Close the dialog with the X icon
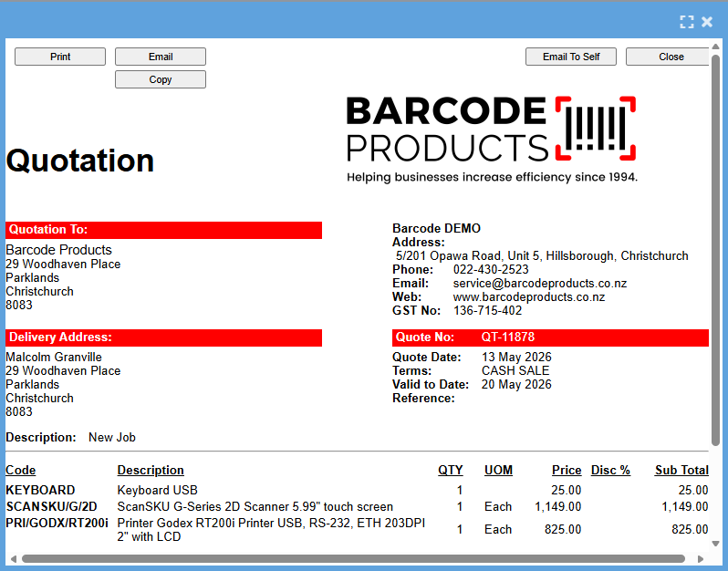The width and height of the screenshot is (728, 571). [x=707, y=22]
